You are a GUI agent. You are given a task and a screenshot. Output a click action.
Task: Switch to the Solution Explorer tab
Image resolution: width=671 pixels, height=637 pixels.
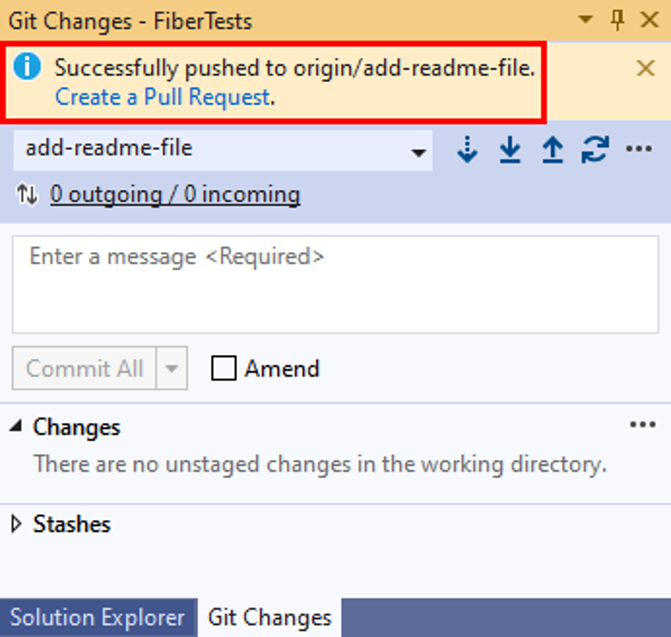98,617
